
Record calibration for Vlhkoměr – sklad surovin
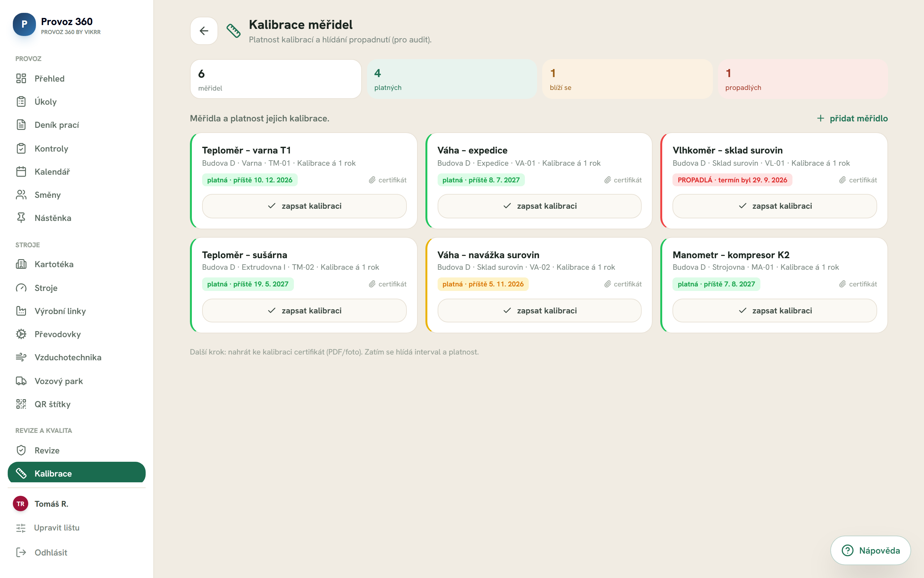[x=774, y=206]
